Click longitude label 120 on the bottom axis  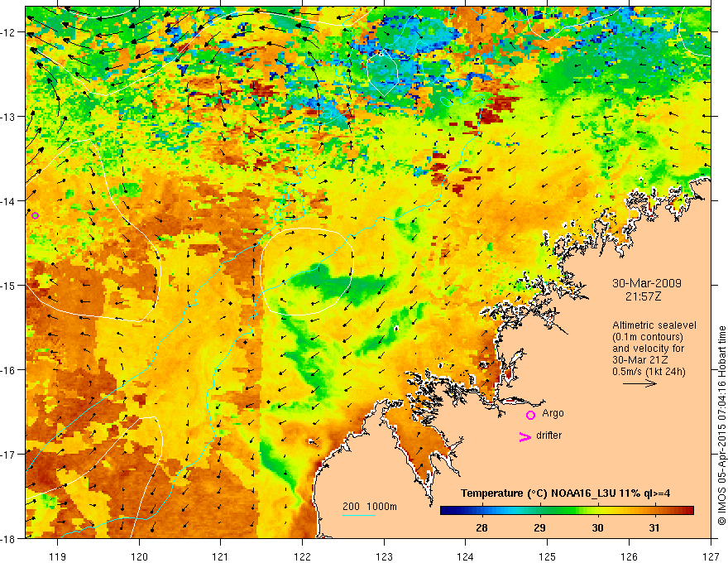tap(139, 556)
